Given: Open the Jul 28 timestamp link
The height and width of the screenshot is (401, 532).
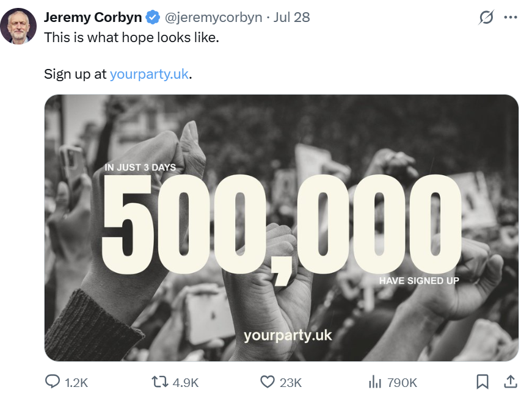Looking at the screenshot, I should click(292, 17).
